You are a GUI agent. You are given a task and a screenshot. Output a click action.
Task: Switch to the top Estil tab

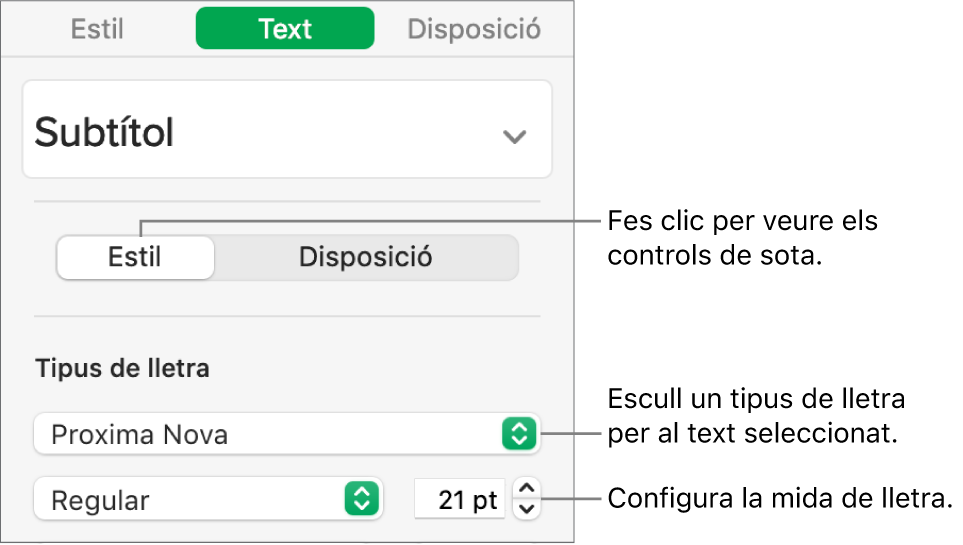click(97, 29)
